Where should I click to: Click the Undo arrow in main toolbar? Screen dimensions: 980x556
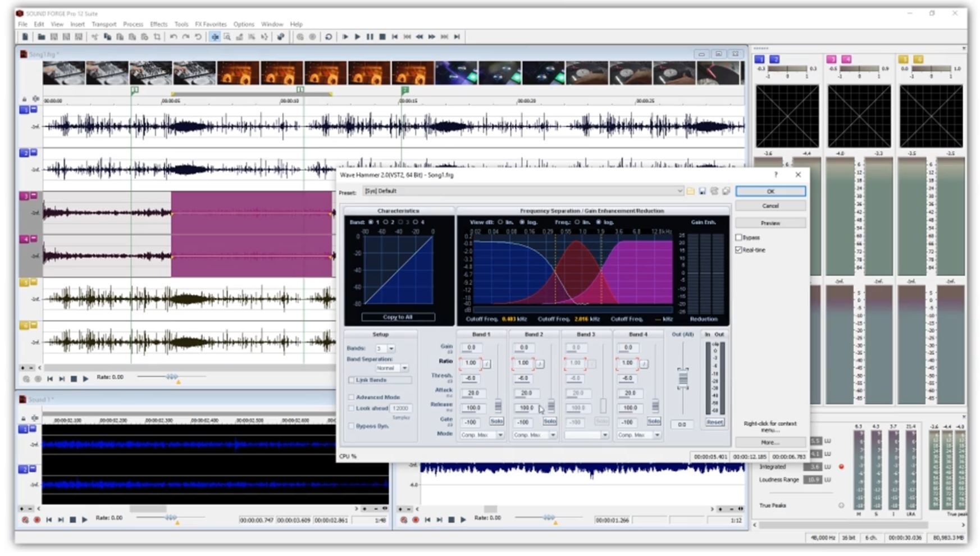(x=174, y=37)
